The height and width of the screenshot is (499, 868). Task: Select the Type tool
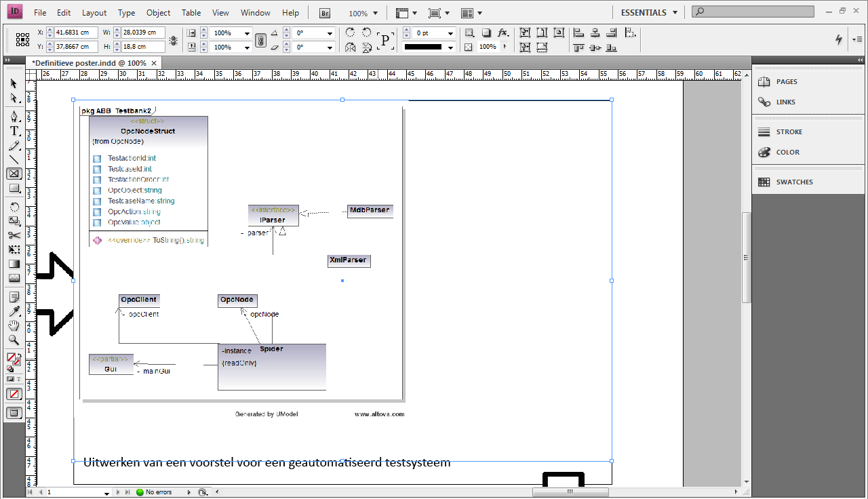[14, 131]
